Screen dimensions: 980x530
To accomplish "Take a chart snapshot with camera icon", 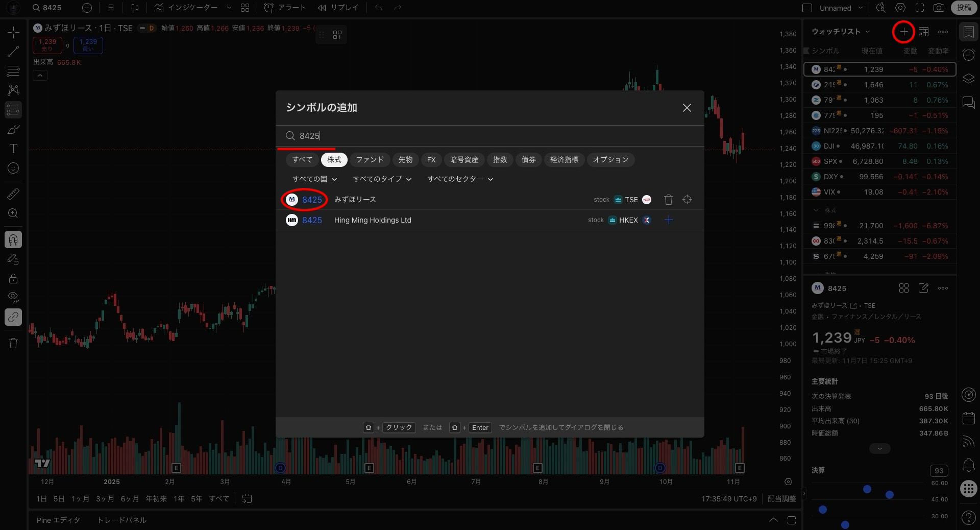I will tap(939, 8).
